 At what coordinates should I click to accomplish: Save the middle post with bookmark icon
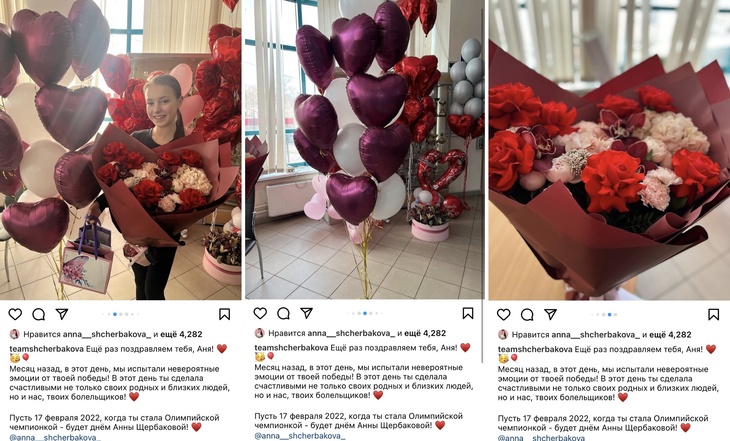pyautogui.click(x=468, y=313)
